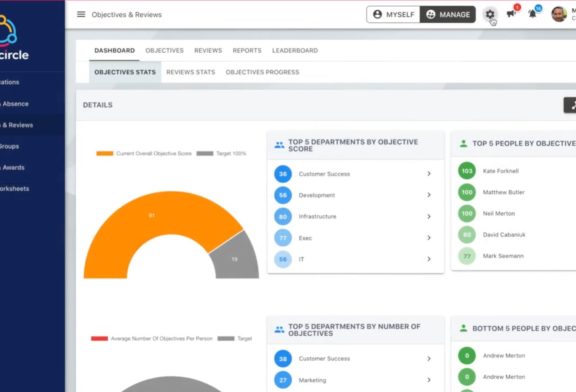Viewport: 576px width, 392px height.
Task: Open Worksheets in the sidebar
Action: (x=15, y=189)
